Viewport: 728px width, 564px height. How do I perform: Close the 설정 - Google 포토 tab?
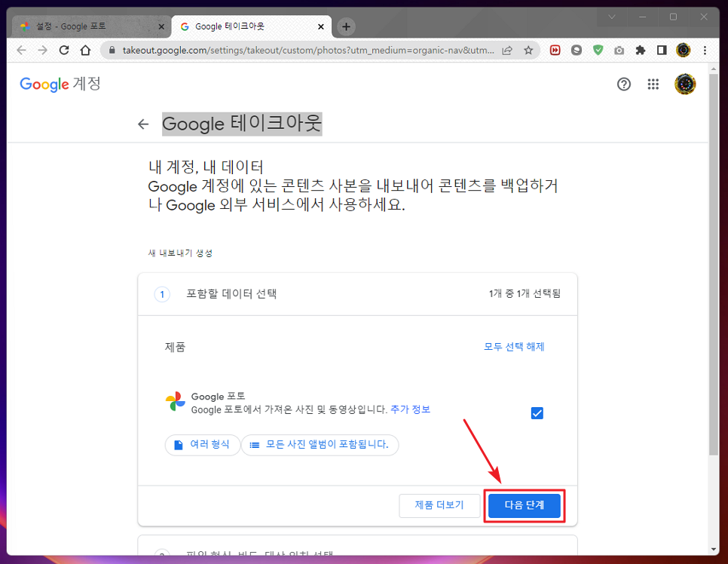[161, 27]
